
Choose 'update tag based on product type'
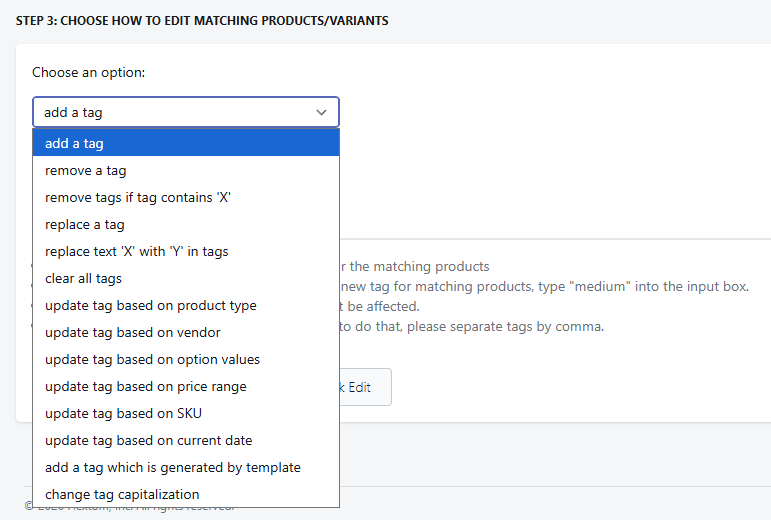(x=186, y=306)
